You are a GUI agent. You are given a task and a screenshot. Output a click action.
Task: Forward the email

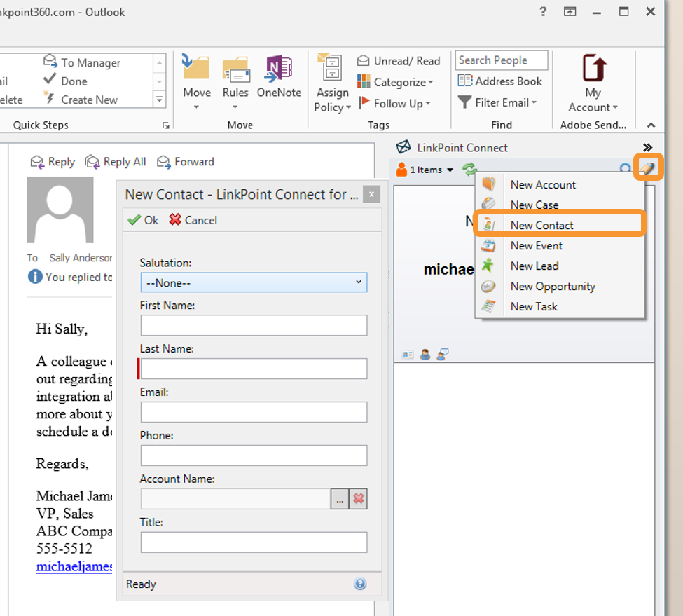(x=186, y=162)
